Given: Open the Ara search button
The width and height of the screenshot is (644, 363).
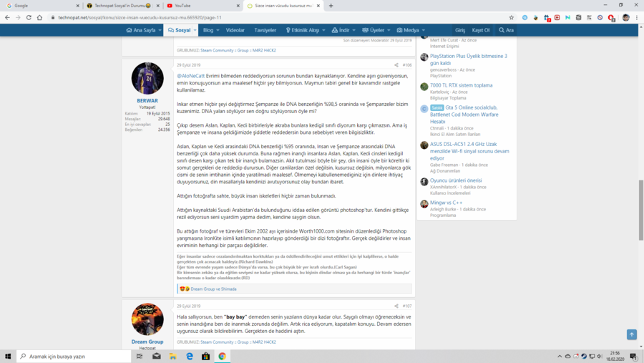Looking at the screenshot, I should tap(506, 30).
